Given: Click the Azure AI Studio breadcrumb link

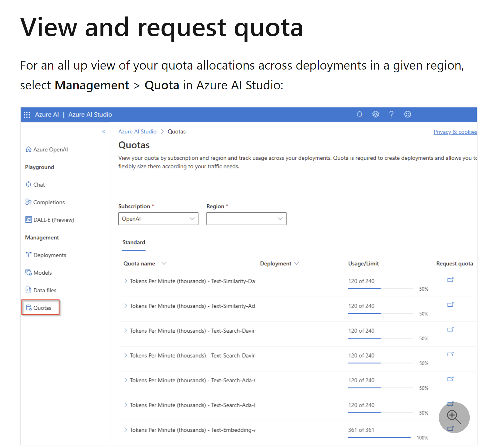Looking at the screenshot, I should 137,132.
